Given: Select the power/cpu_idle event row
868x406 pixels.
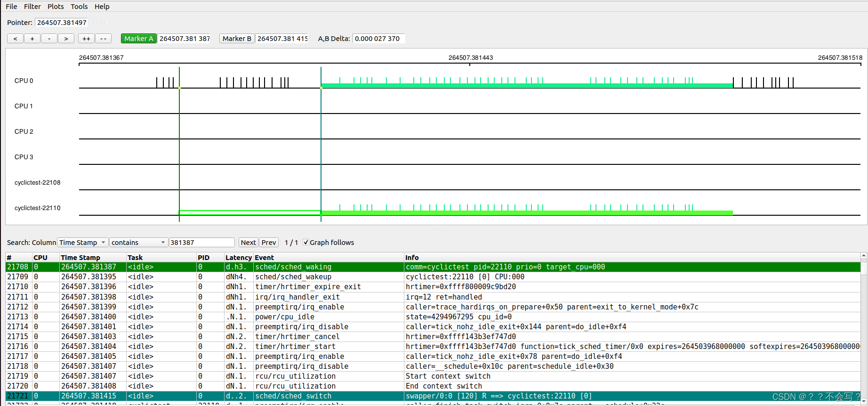Looking at the screenshot, I should tap(433, 317).
